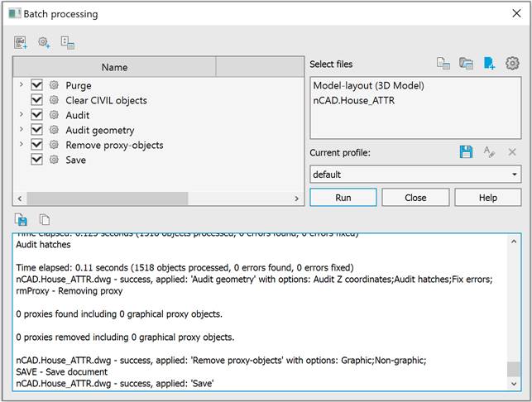Viewport: 532px width, 402px height.
Task: Click the rename profile icon
Action: point(489,151)
